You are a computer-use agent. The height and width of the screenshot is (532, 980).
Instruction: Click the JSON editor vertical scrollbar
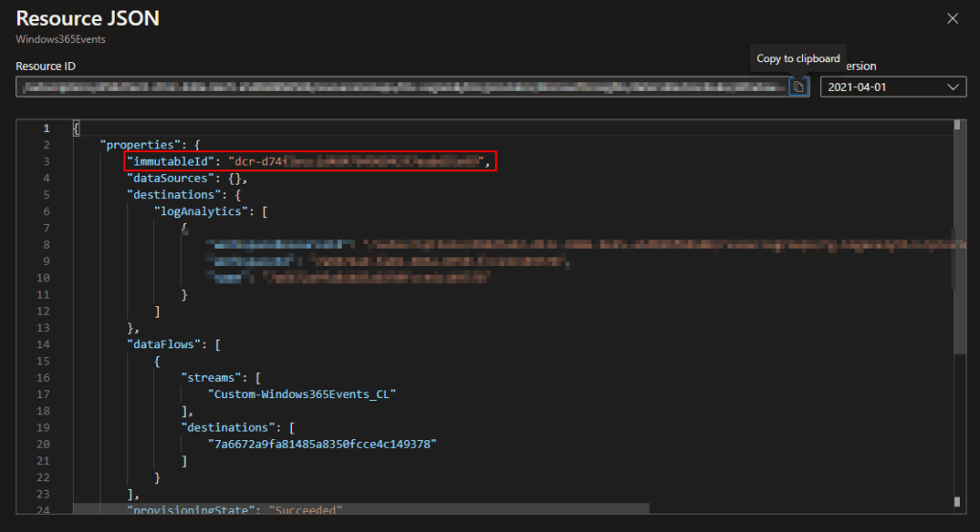(956, 256)
